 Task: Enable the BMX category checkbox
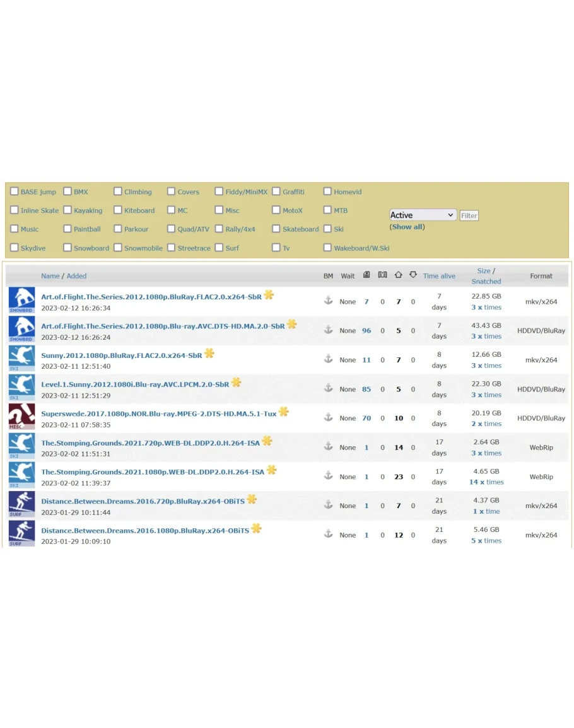coord(67,191)
